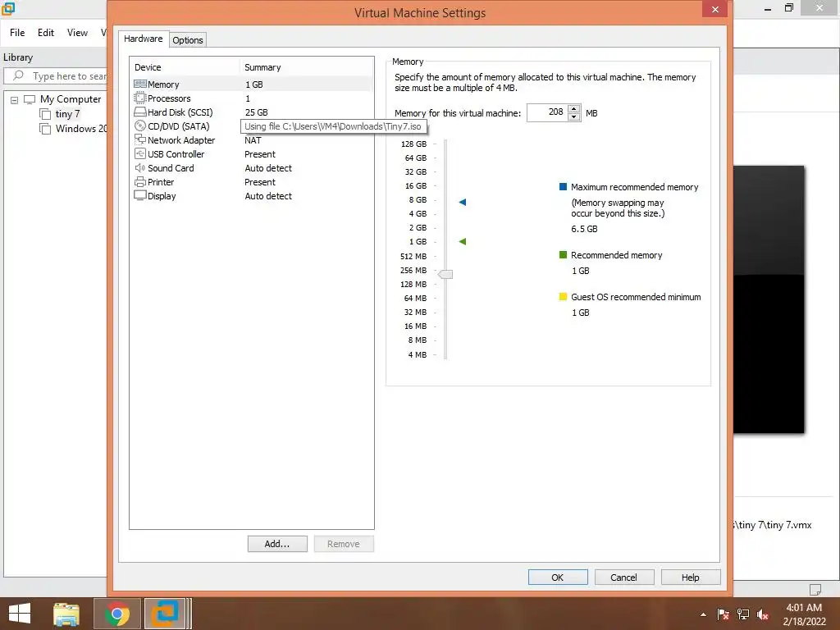Click the green Recommended memory legend square
840x630 pixels.
563,254
